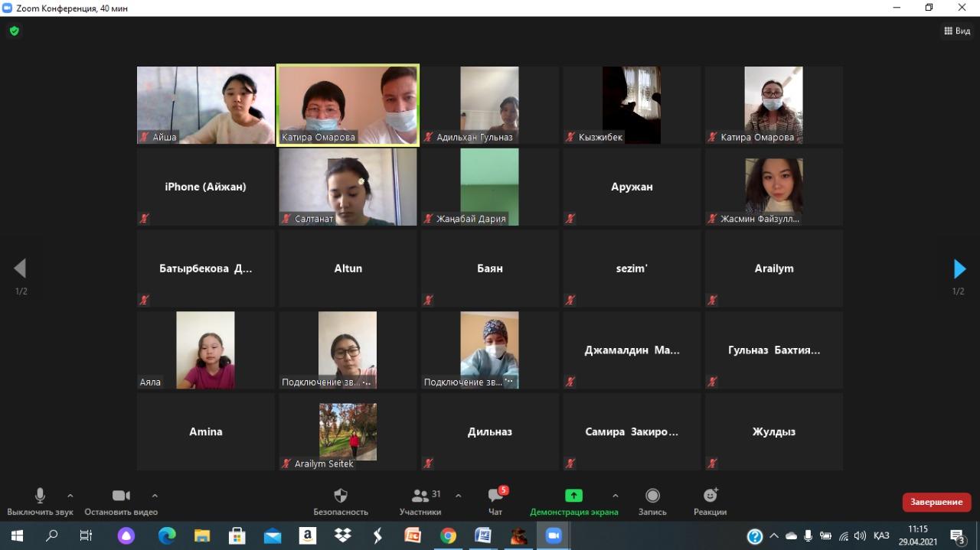Expand video options arrow next to camera
Viewport: 980px width, 550px height.
pyautogui.click(x=155, y=496)
